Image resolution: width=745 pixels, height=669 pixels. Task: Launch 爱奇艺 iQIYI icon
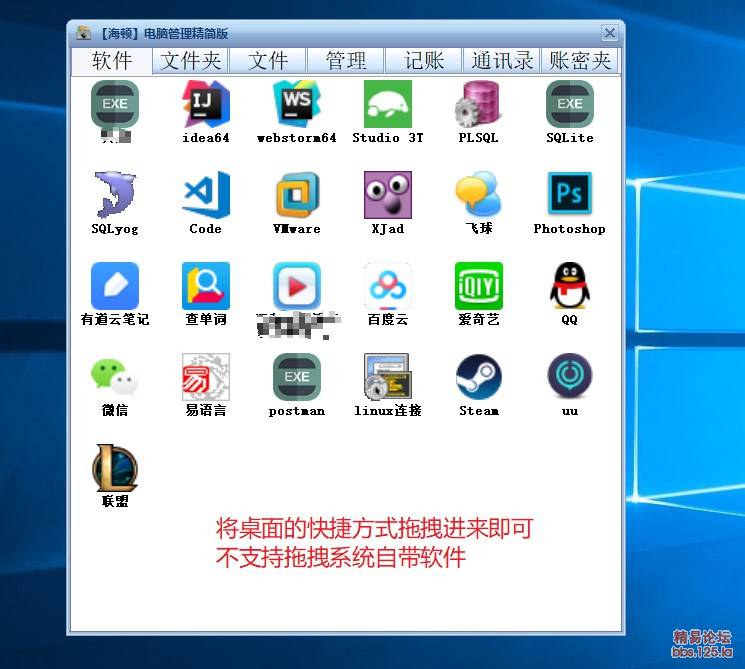click(478, 286)
